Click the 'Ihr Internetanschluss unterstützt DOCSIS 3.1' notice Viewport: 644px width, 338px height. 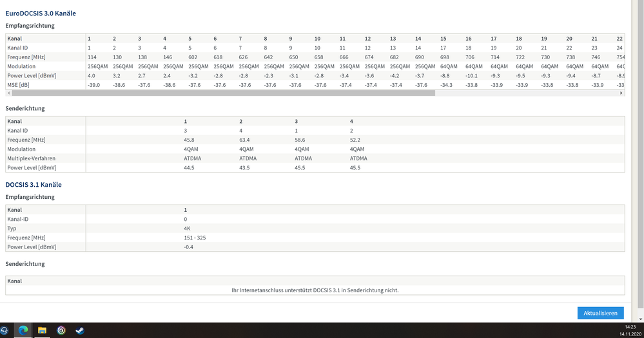315,290
